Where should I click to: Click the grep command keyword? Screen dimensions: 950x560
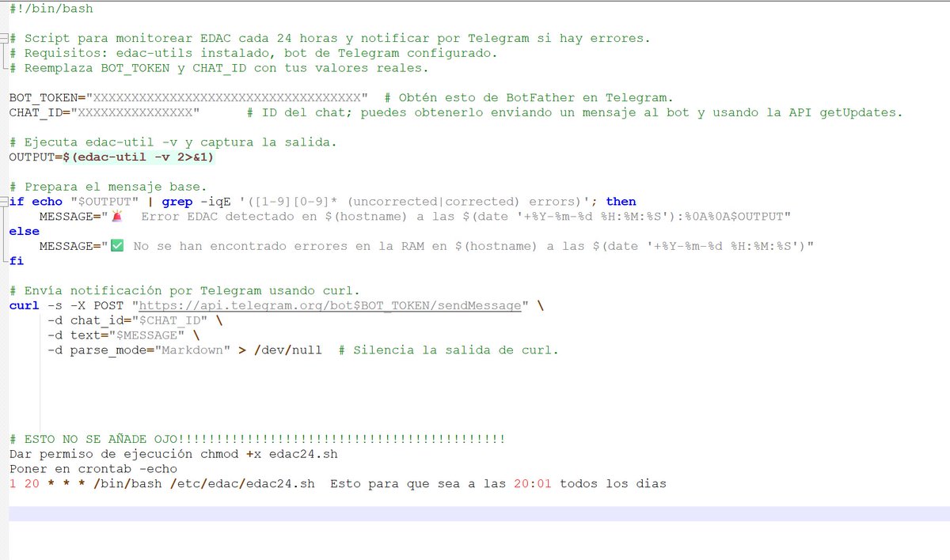click(x=176, y=201)
